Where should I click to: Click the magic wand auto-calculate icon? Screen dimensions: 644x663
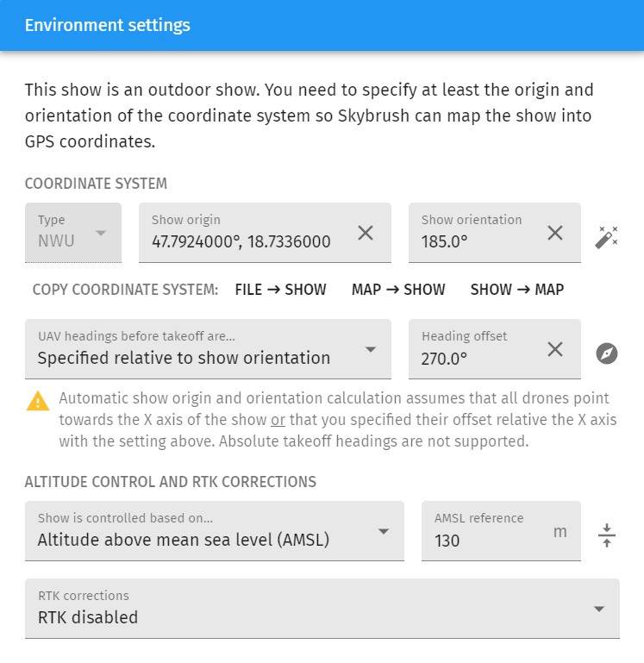click(607, 237)
